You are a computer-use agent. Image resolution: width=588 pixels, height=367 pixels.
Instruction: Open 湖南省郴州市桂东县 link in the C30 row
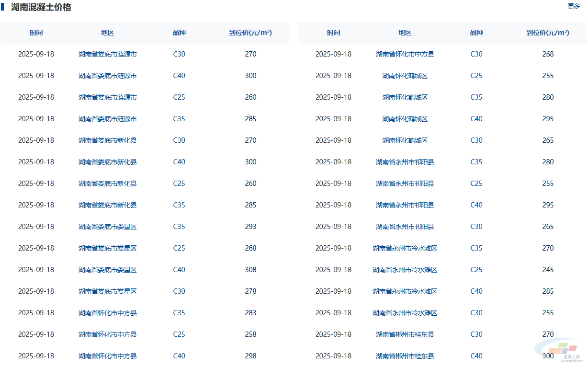point(405,334)
